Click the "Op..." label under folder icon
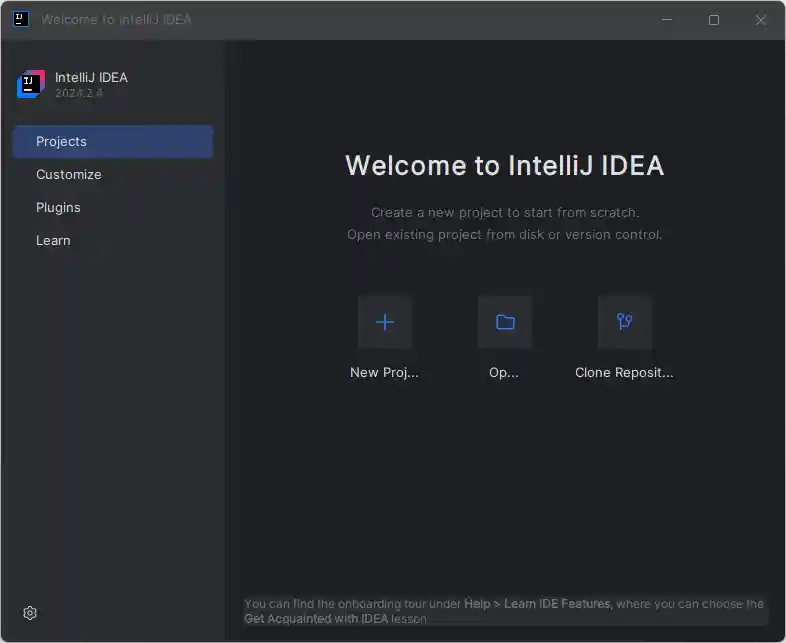Screen dimensions: 786x643 [504, 373]
